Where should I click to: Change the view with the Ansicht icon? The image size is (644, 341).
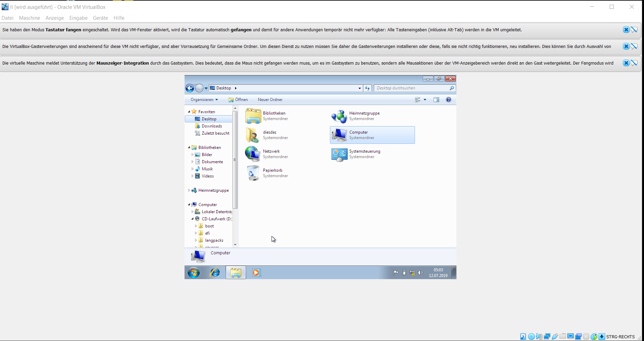click(418, 100)
